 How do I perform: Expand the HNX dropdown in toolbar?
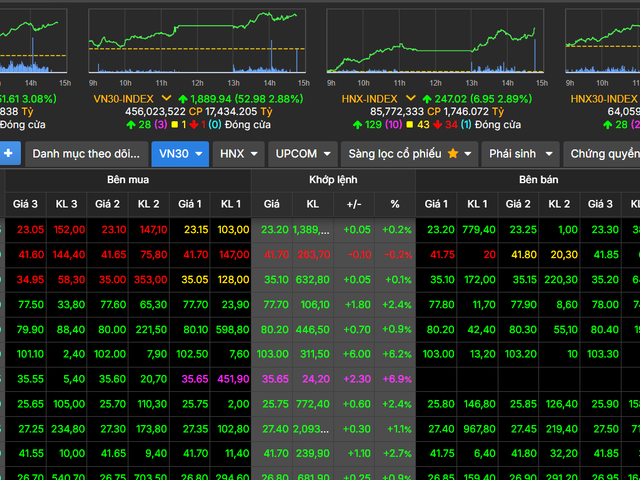(x=240, y=154)
